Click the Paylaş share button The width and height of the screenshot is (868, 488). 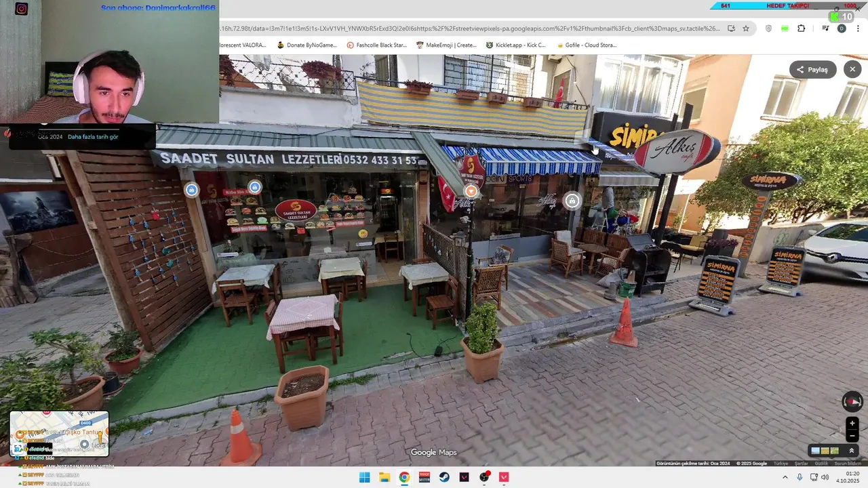pyautogui.click(x=812, y=69)
